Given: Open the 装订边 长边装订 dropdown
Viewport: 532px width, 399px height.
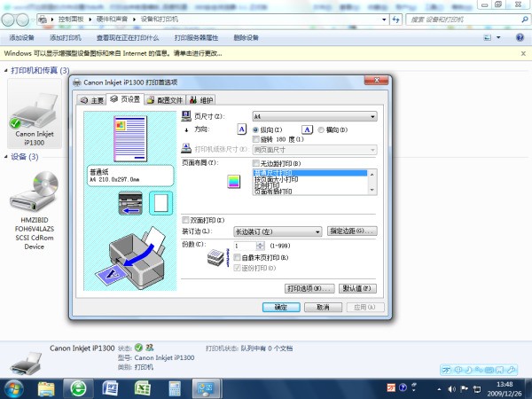Looking at the screenshot, I should coord(278,231).
